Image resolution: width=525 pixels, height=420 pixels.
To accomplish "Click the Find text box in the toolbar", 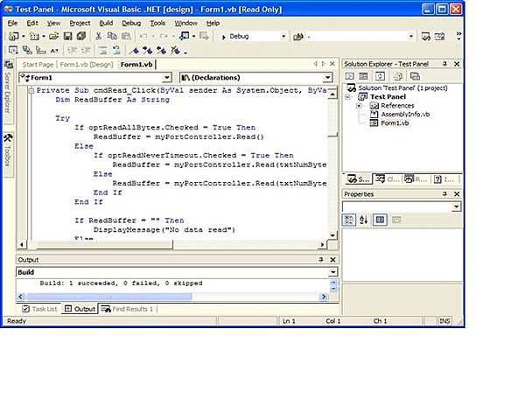I will [x=357, y=36].
